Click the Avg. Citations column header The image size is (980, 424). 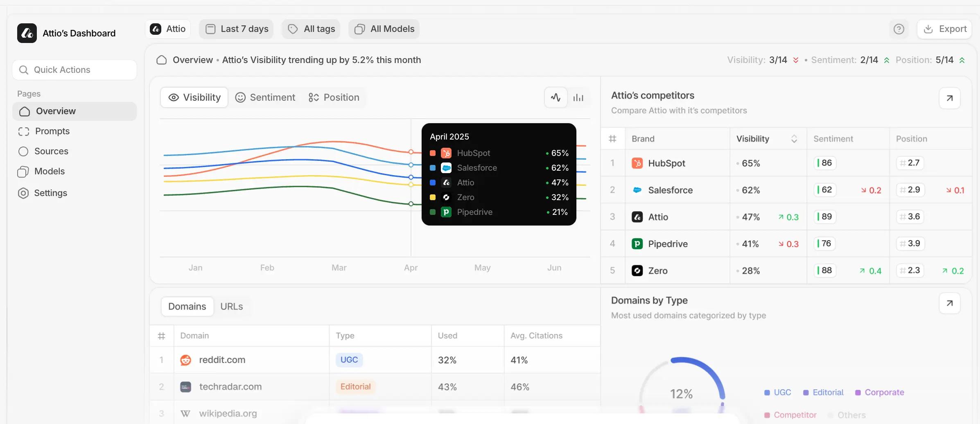click(x=536, y=336)
